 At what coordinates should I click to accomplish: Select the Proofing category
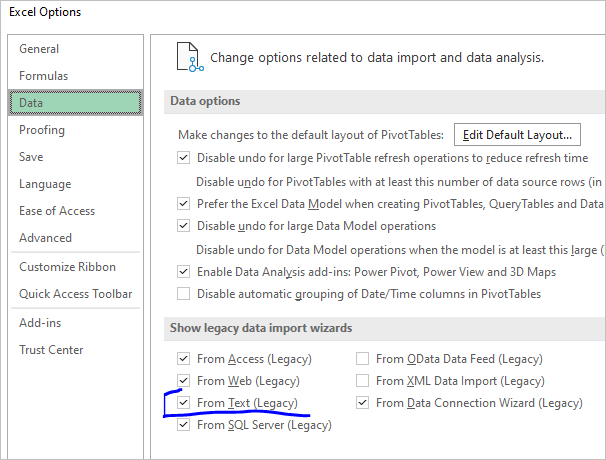pos(42,130)
